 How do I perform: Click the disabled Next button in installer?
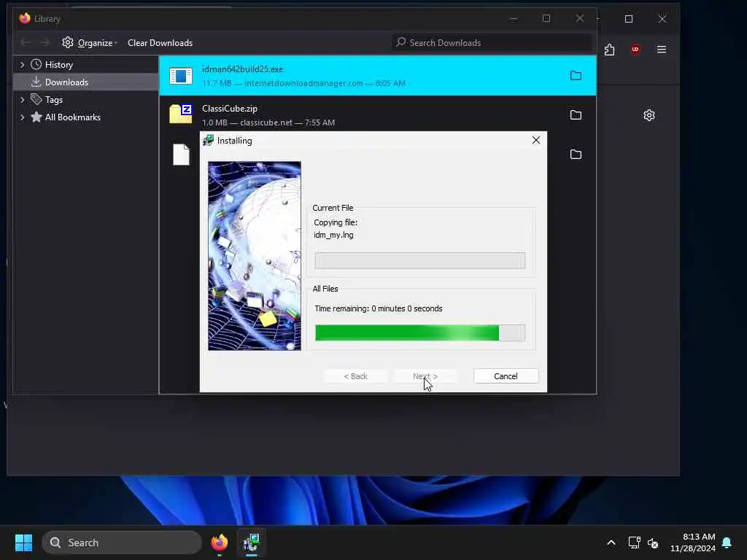tap(425, 376)
